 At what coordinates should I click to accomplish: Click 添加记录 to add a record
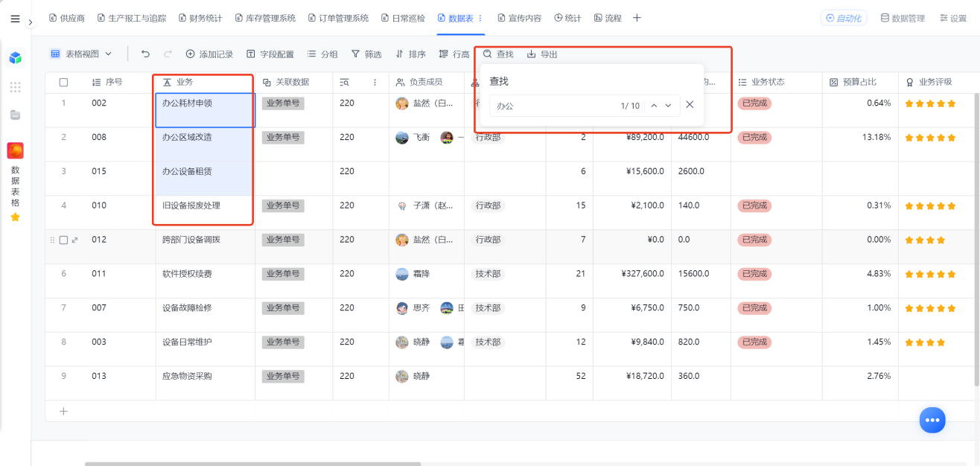209,54
